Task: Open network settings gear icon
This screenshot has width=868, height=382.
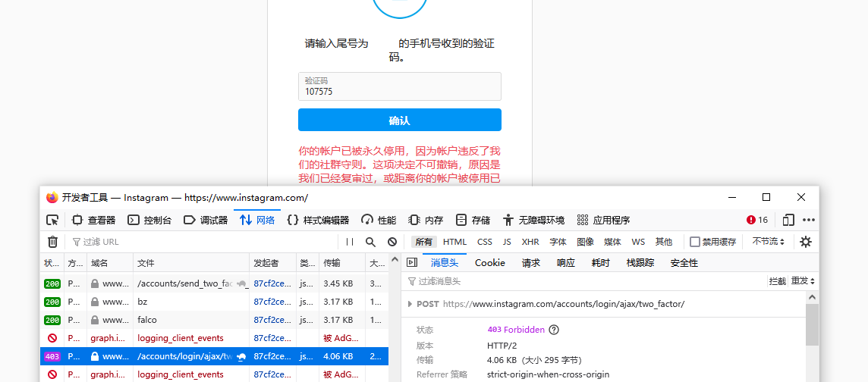Action: click(x=806, y=242)
